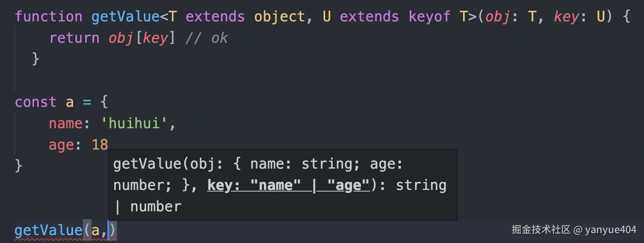The width and height of the screenshot is (644, 243).
Task: Click 'string' return type in the signature popup
Action: coord(421,185)
